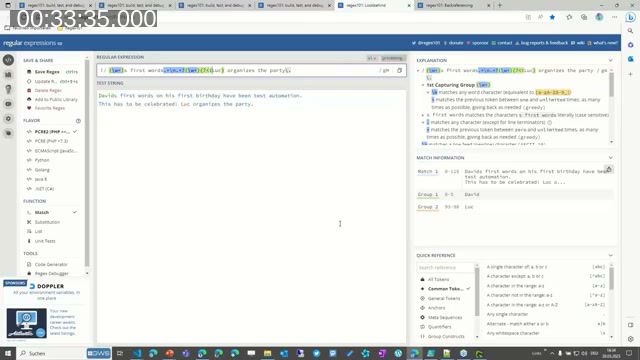Open the Bing sidebar icon
This screenshot has height=360, width=640.
tap(631, 17)
